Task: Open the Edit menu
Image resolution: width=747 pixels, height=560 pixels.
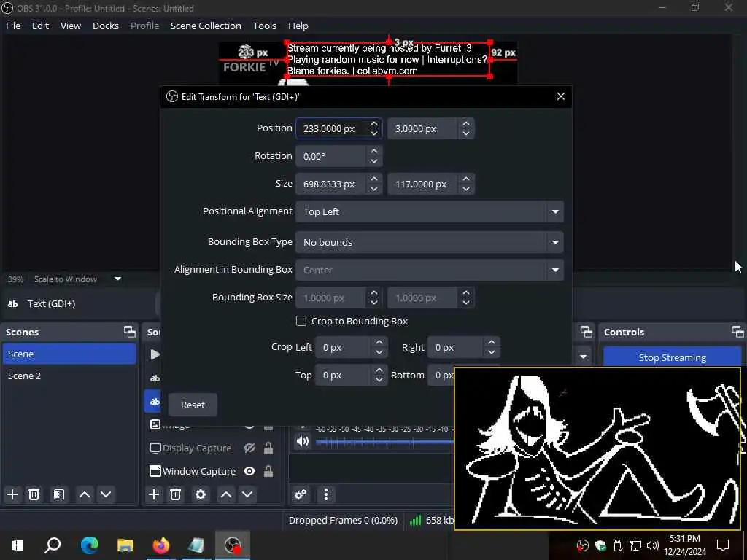Action: coord(40,26)
